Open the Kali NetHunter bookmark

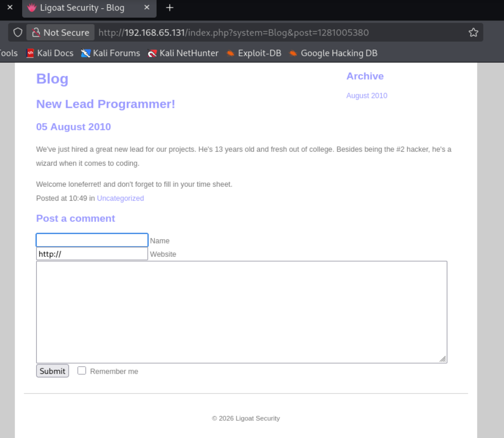click(183, 53)
